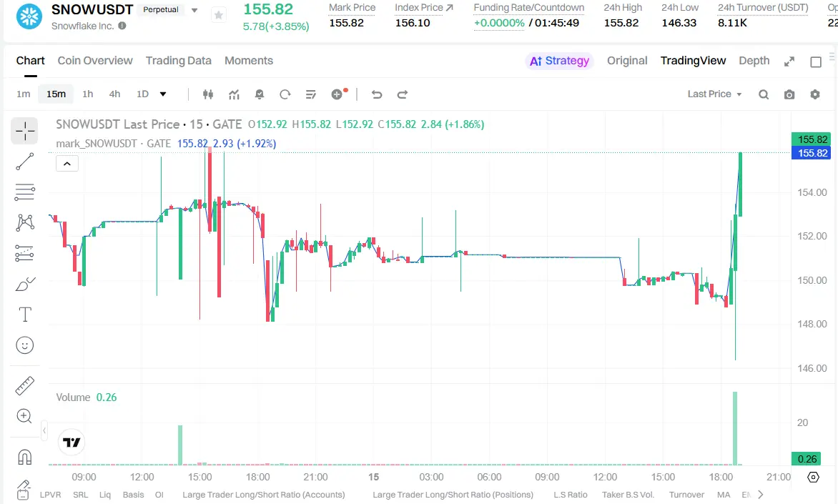838x504 pixels.
Task: Undo the last chart action
Action: pos(377,94)
